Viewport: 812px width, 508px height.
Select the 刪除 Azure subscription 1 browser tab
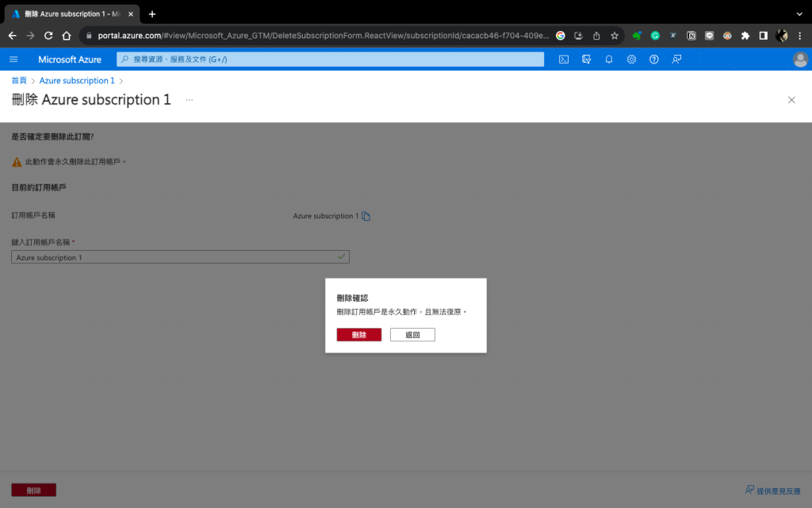pos(72,14)
